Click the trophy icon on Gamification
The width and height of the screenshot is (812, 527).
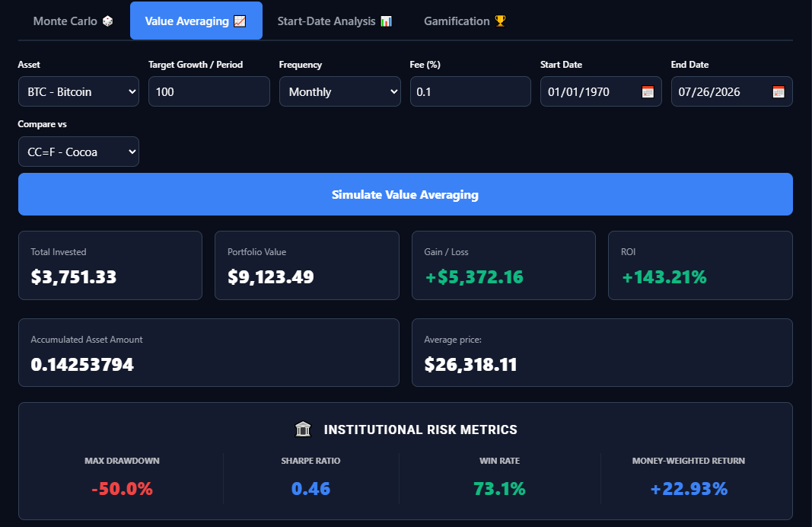click(500, 21)
